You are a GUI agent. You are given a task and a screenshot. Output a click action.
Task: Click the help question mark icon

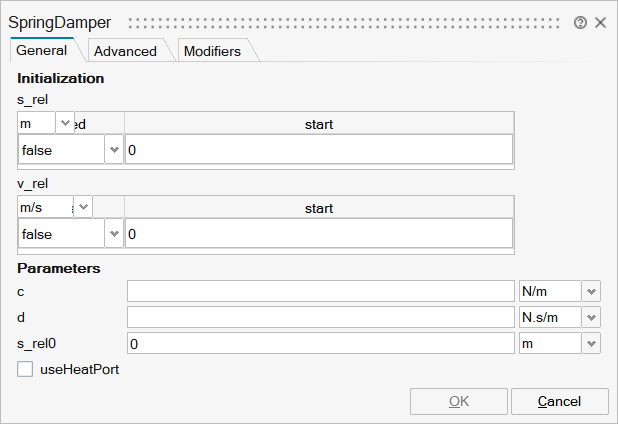(580, 22)
